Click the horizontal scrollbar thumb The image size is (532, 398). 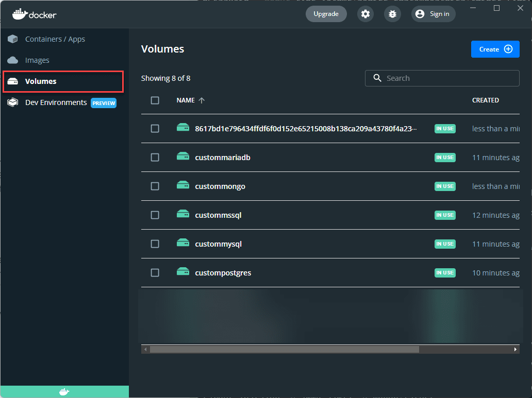pos(285,349)
